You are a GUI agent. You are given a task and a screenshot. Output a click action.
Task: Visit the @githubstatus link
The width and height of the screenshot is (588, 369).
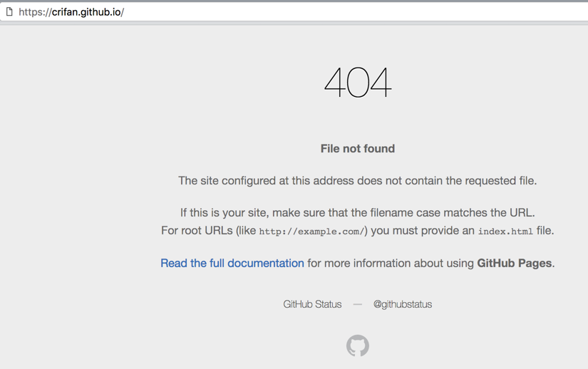pyautogui.click(x=403, y=304)
